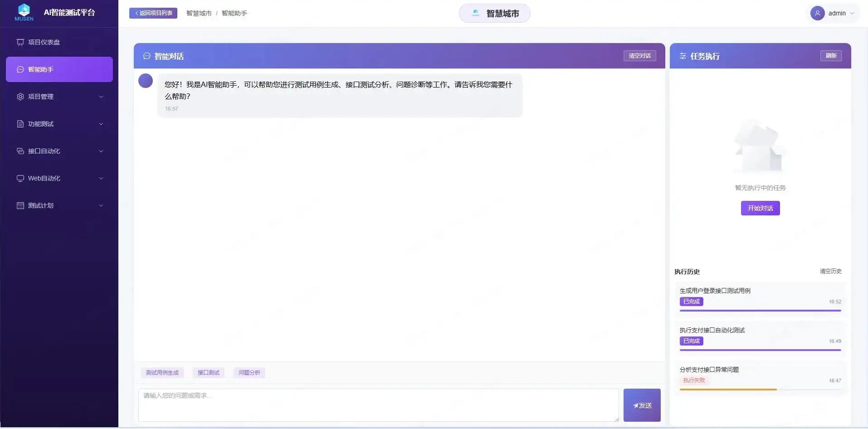Click 清空历史 to clear history
Screen dimensions: 868x429
(830, 271)
